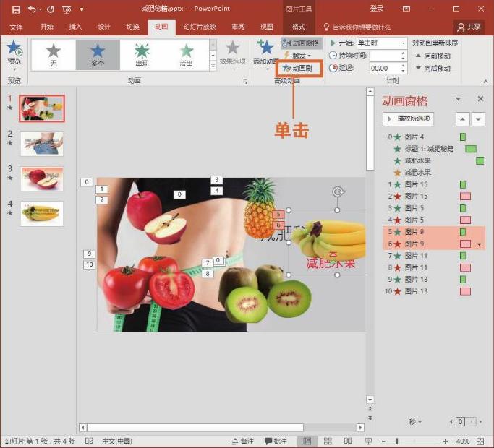Switch to the 幻灯片放映 Slide Show tab
This screenshot has width=494, height=448.
[x=200, y=27]
